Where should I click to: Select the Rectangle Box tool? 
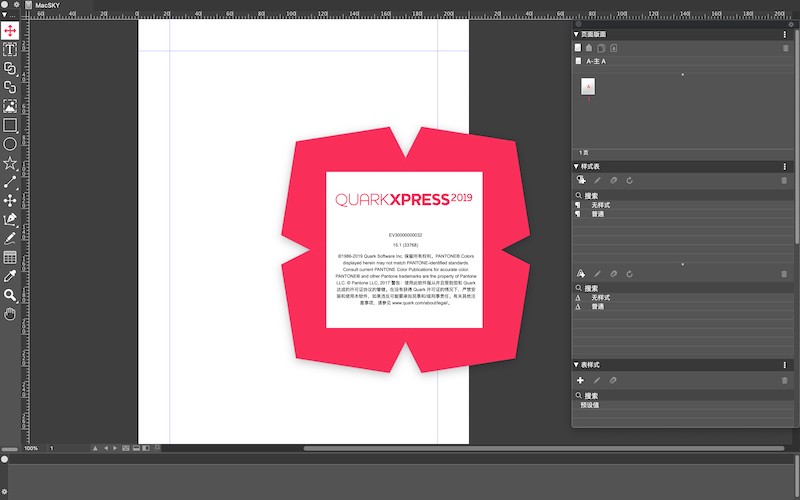[10, 125]
